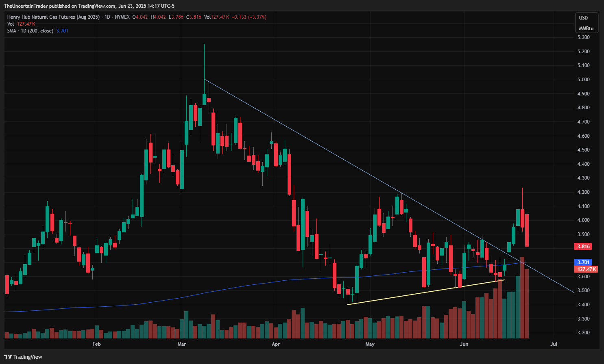Click the red 3.816 last price tag

click(583, 247)
